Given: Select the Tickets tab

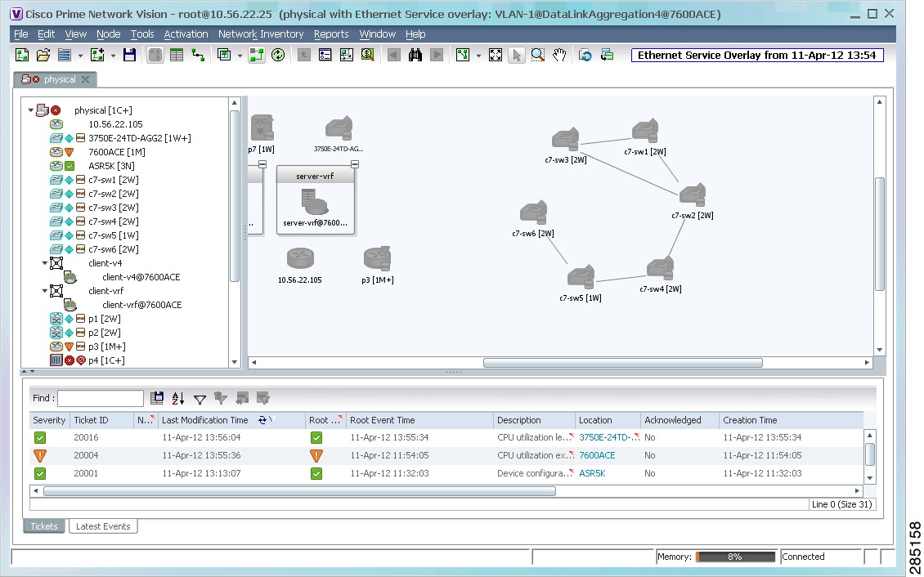Looking at the screenshot, I should pyautogui.click(x=45, y=526).
